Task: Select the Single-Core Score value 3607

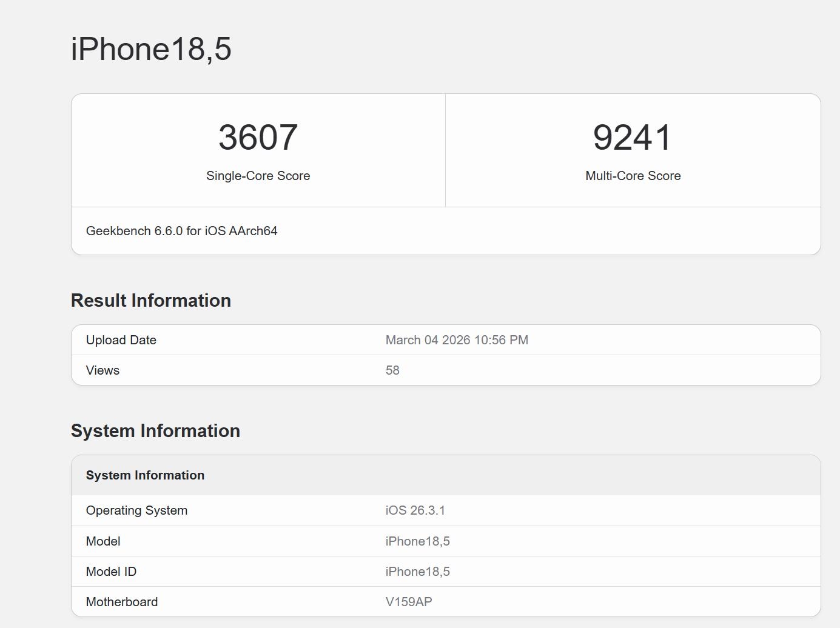Action: (258, 136)
